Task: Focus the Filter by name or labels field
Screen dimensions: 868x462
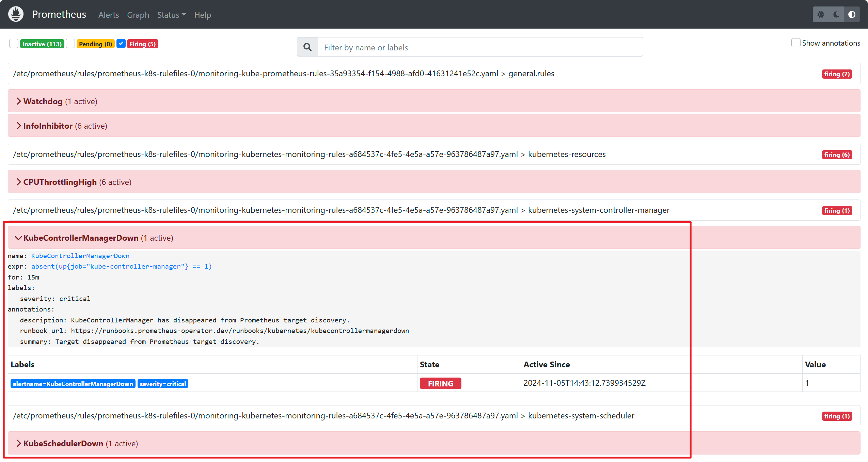Action: point(480,47)
